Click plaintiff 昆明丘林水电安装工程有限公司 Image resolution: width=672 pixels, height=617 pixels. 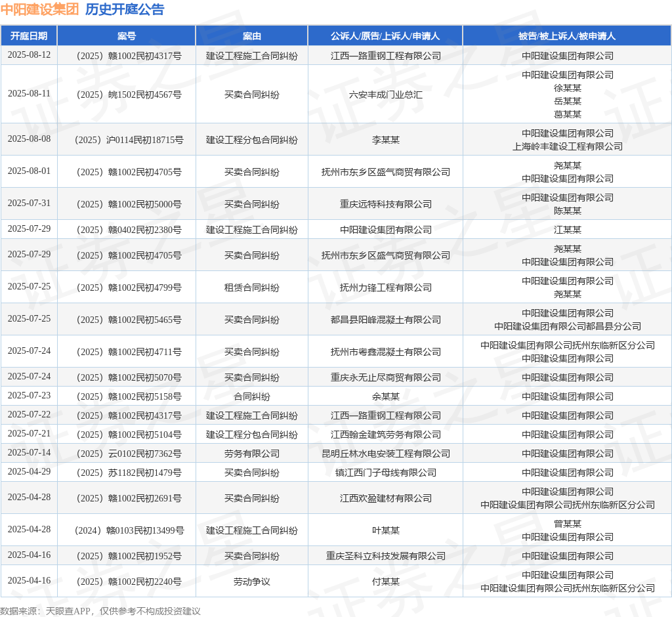coord(385,454)
